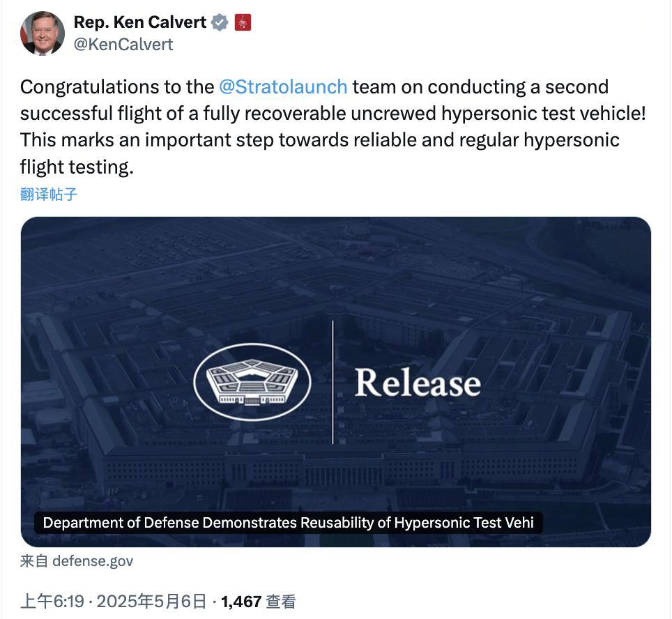Click the 2025年5月6日 date text
The image size is (672, 619).
152,602
